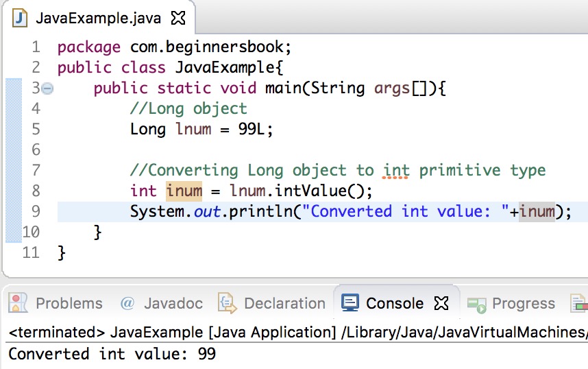Close the JavaExample.java editor tab
The width and height of the screenshot is (588, 369).
(x=178, y=18)
